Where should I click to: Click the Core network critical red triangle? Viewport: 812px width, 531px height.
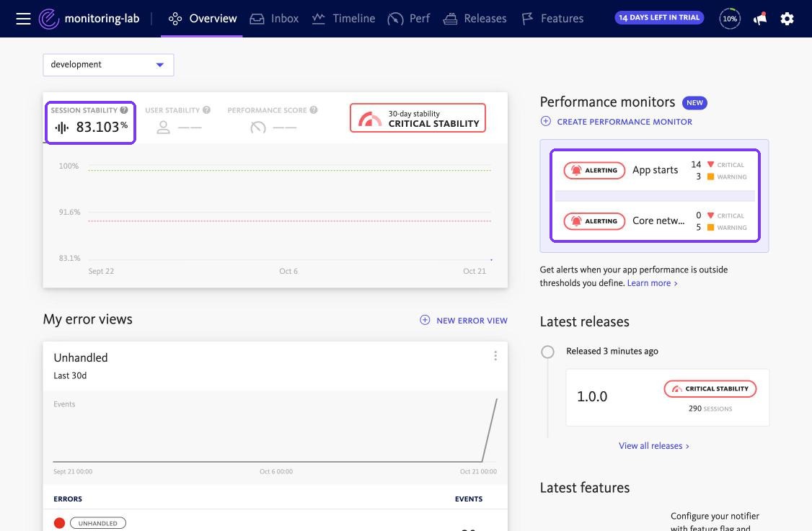point(710,215)
